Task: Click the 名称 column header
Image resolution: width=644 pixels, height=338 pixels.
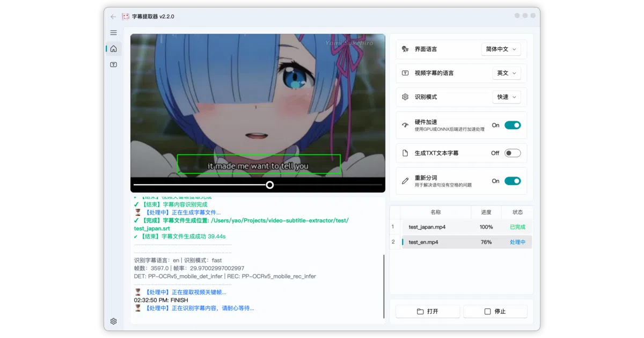Action: (436, 212)
